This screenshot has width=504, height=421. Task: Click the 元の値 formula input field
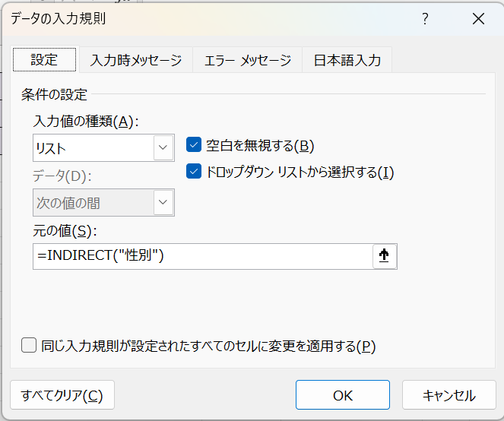(x=201, y=257)
